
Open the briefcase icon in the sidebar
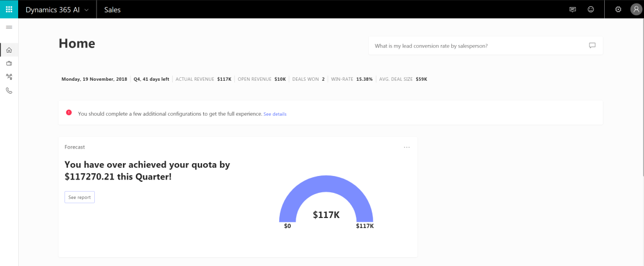point(9,63)
